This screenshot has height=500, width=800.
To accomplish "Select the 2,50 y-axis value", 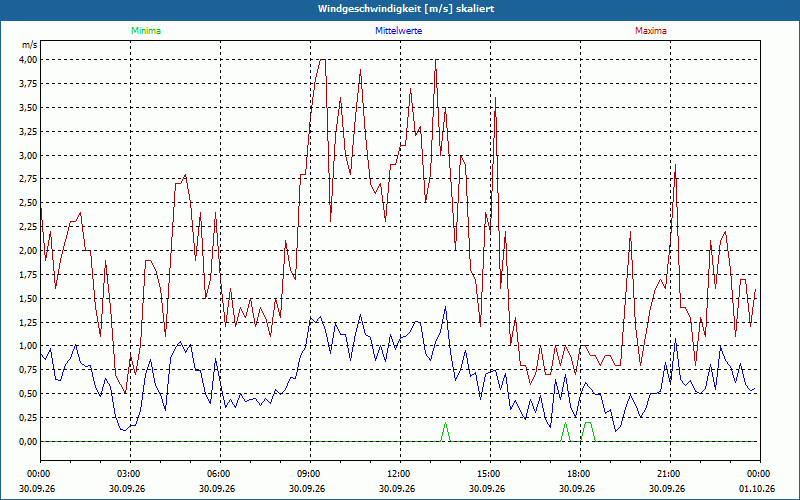I will pos(28,203).
